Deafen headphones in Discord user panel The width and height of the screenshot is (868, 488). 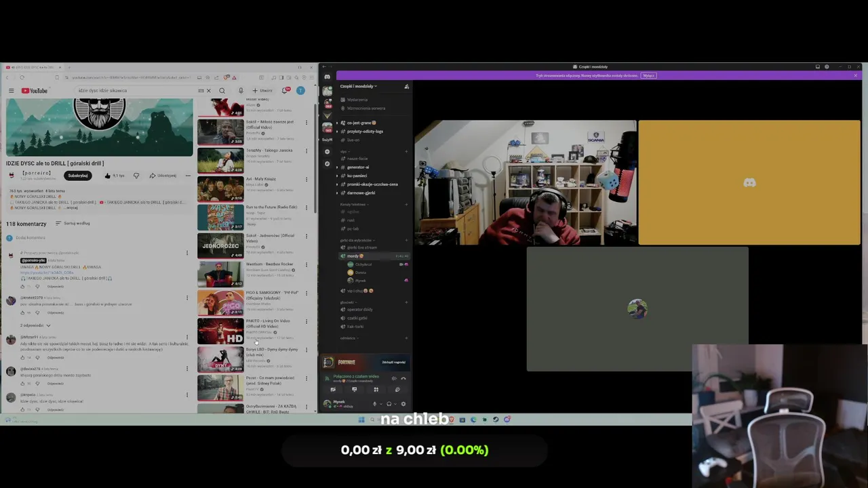tap(389, 404)
